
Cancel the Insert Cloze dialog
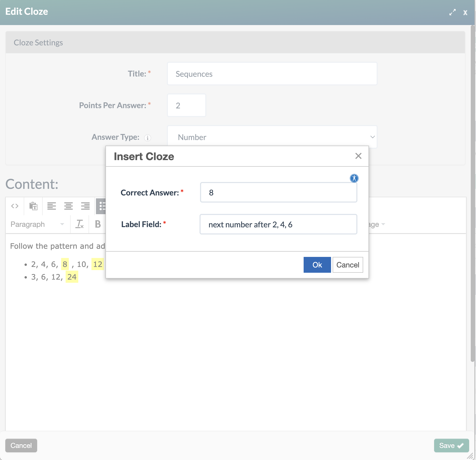point(348,265)
